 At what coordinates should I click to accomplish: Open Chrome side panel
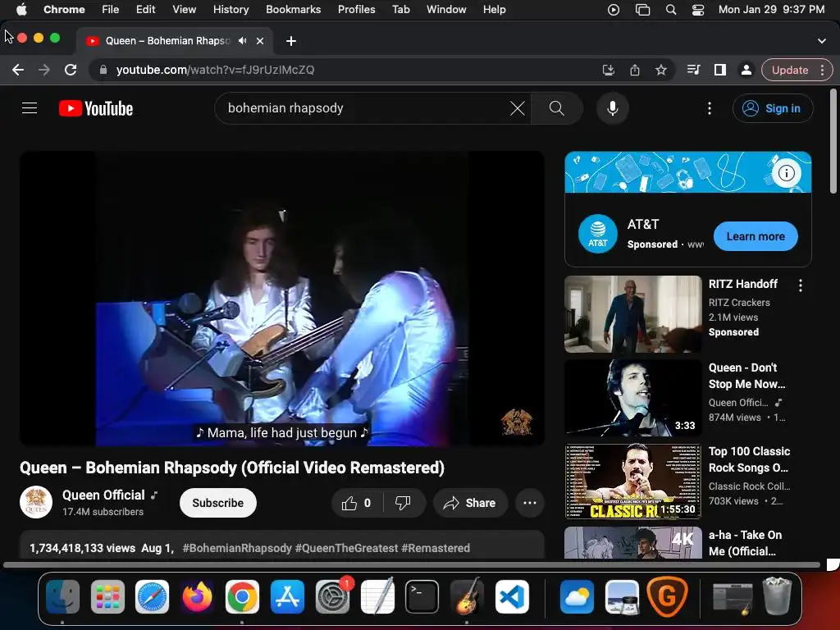click(x=720, y=71)
